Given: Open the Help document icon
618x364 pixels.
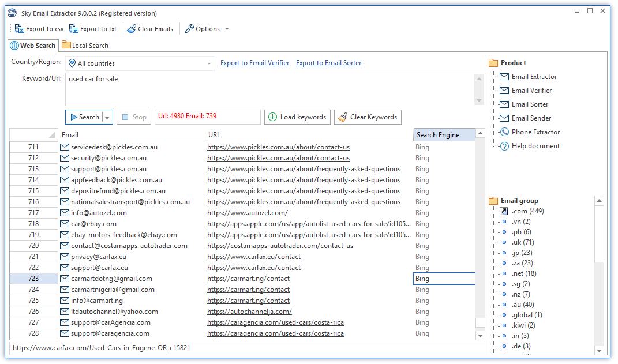Looking at the screenshot, I should click(504, 146).
